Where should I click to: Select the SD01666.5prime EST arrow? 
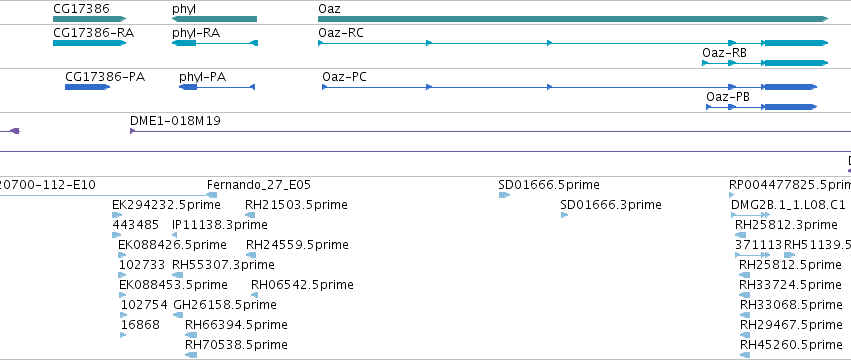(x=505, y=195)
